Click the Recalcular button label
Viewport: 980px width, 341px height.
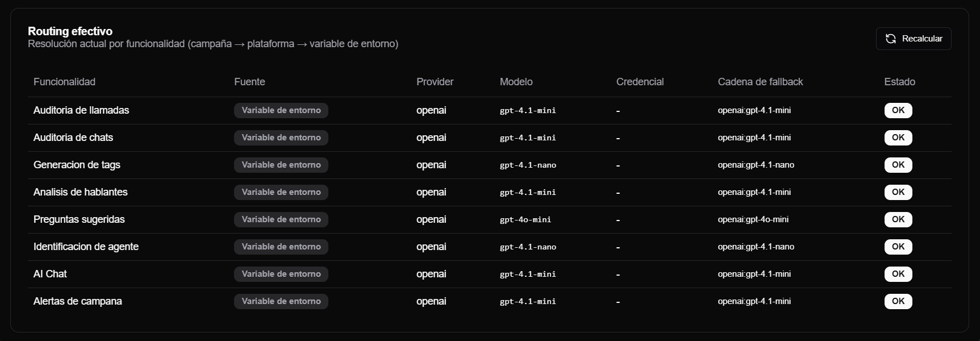[x=922, y=39]
